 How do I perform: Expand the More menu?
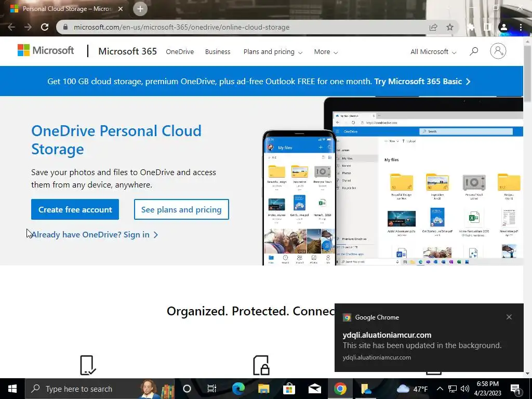326,52
